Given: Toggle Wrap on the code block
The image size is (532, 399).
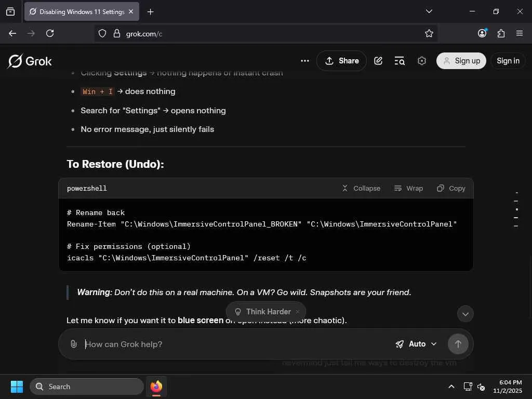Looking at the screenshot, I should pos(408,188).
